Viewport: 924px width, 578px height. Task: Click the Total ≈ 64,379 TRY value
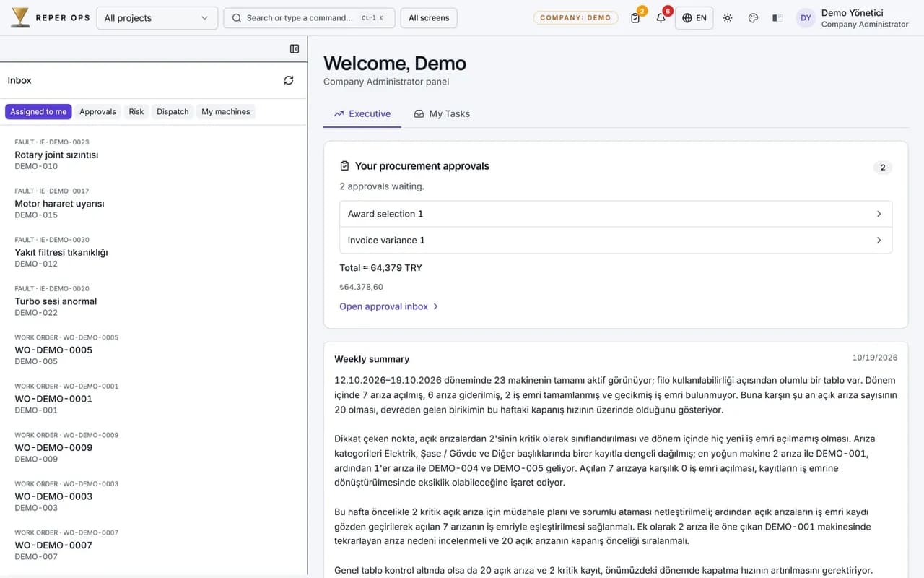click(381, 267)
